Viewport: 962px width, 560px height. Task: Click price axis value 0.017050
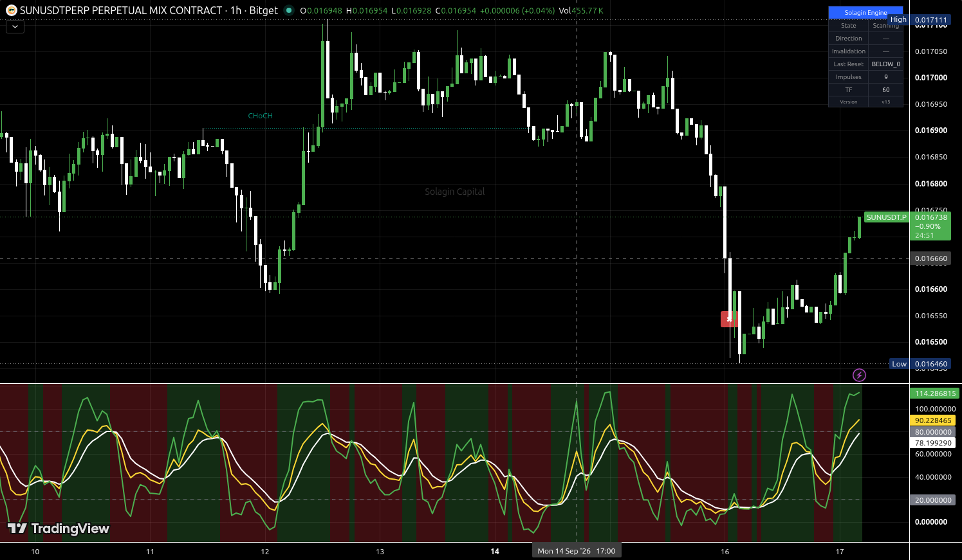click(x=931, y=51)
